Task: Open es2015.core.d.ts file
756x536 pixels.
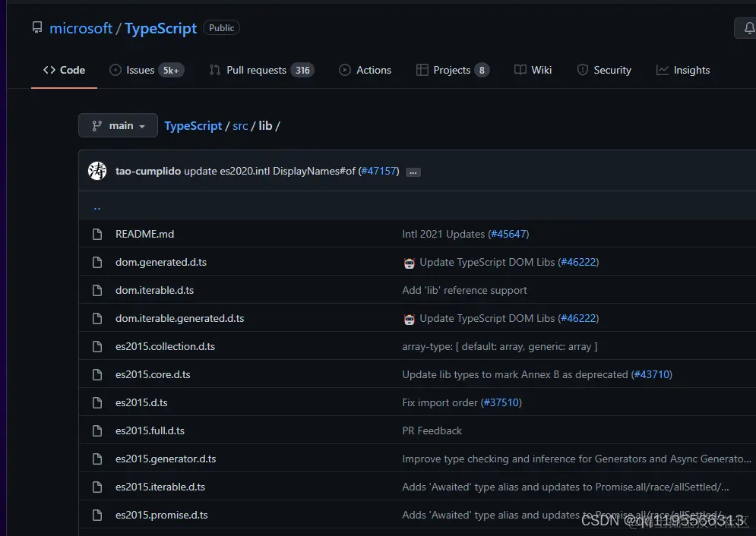Action: [153, 374]
